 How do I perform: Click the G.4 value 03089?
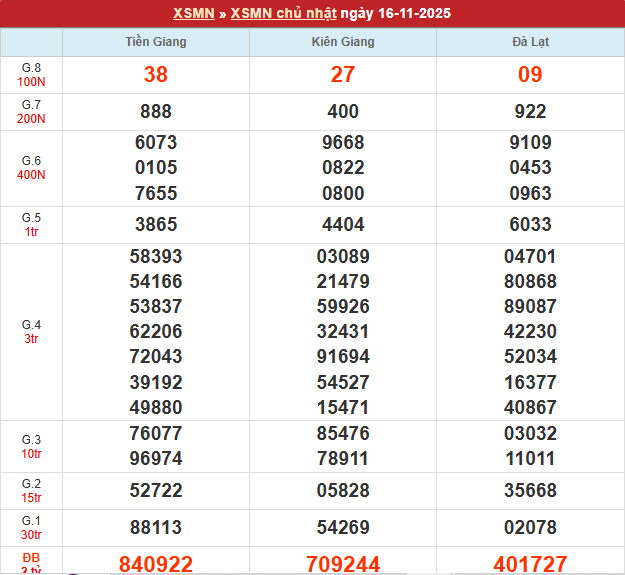click(343, 256)
